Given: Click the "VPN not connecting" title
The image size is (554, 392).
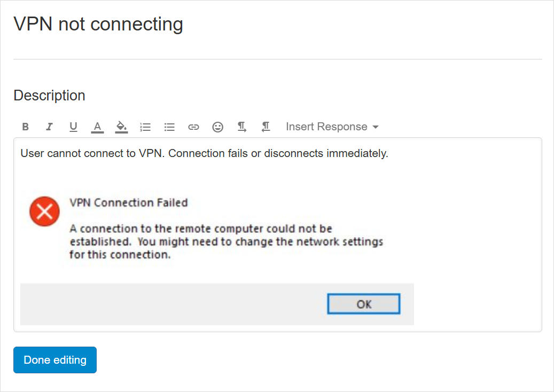Looking at the screenshot, I should [98, 24].
